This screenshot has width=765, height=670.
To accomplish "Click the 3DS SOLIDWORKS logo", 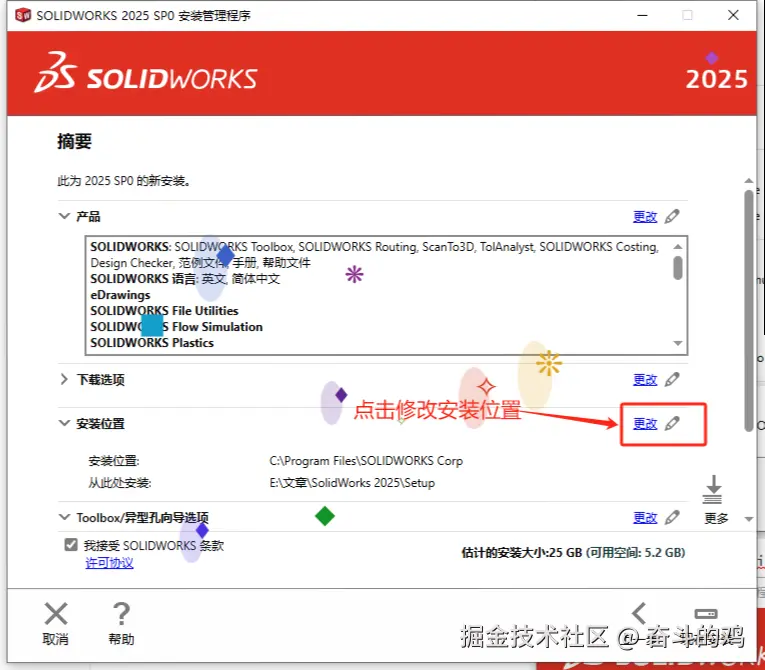I will (146, 73).
